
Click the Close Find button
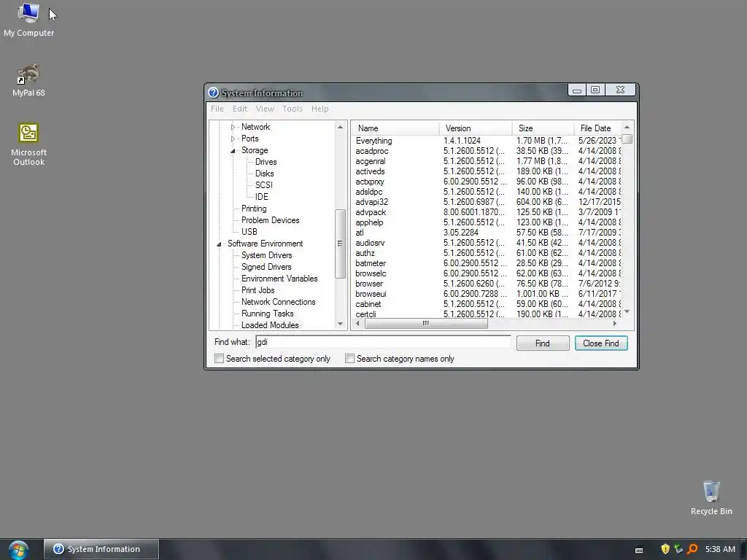601,343
